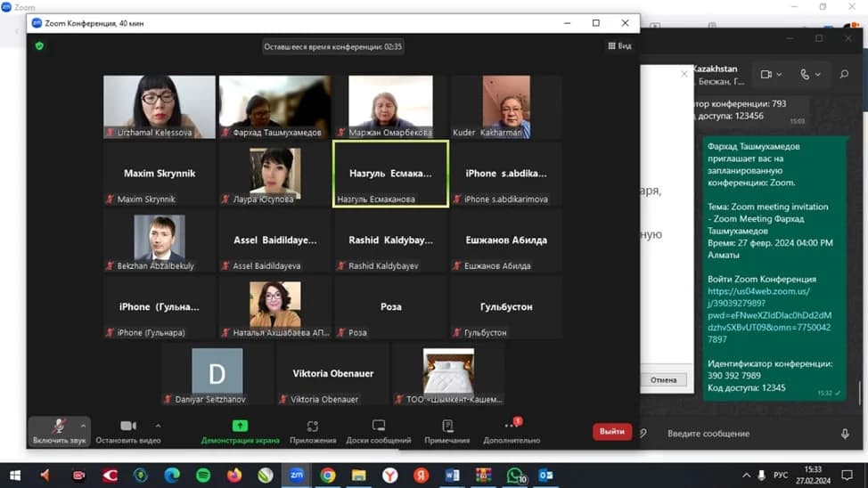Viewport: 868px width, 488px height.
Task: Stop video with Остановить видео button
Action: (x=127, y=431)
